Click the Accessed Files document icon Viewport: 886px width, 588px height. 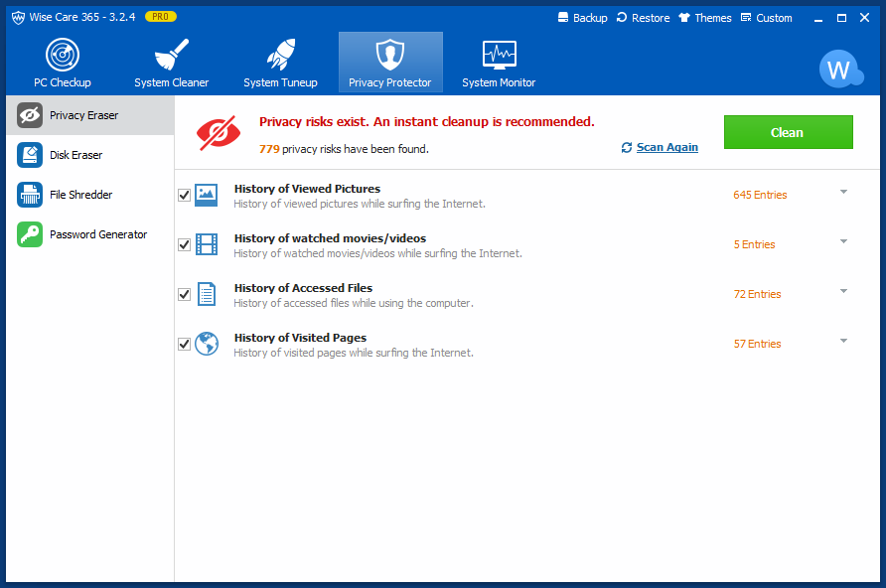point(207,294)
